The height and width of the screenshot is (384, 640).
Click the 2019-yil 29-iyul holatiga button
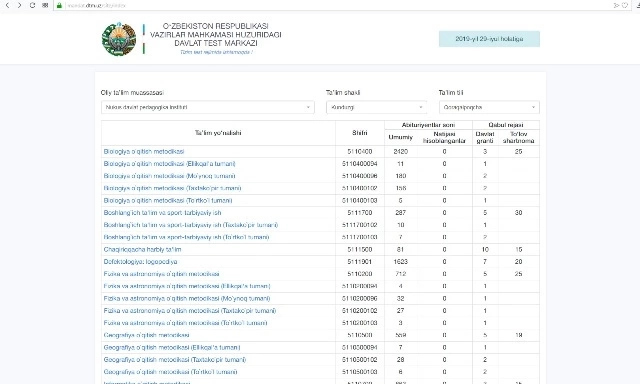tap(489, 39)
